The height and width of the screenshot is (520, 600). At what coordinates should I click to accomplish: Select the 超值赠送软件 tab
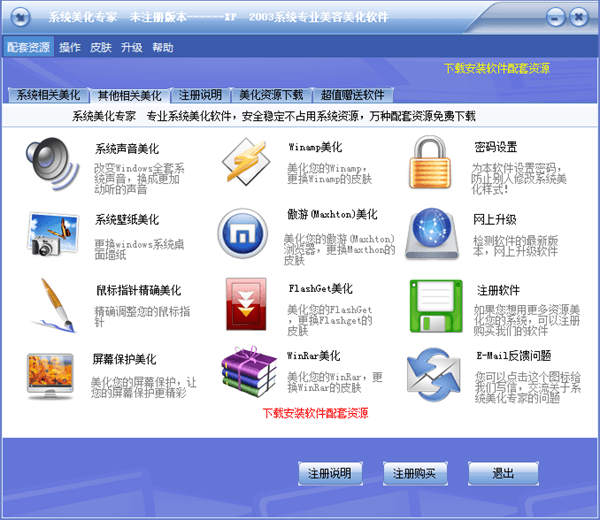tap(352, 96)
